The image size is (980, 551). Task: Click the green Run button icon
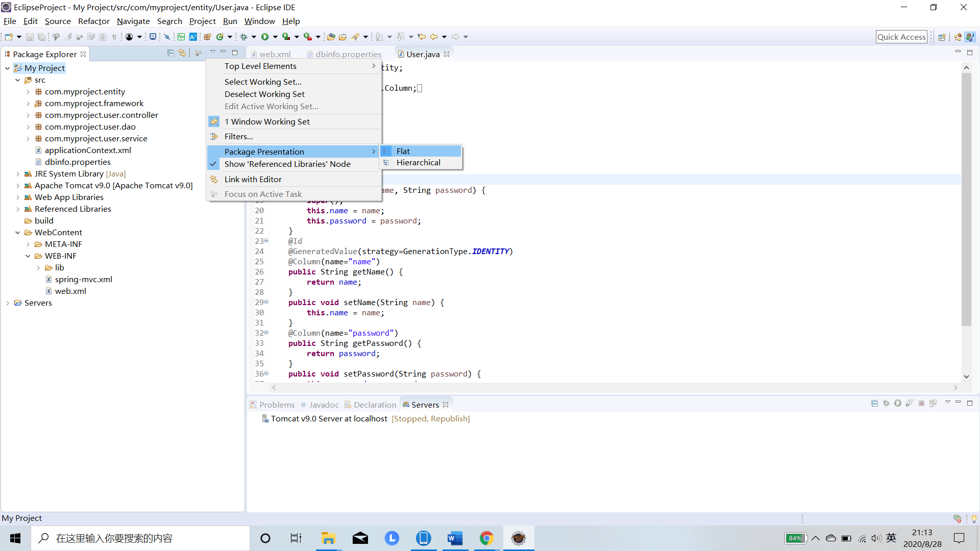tap(265, 37)
